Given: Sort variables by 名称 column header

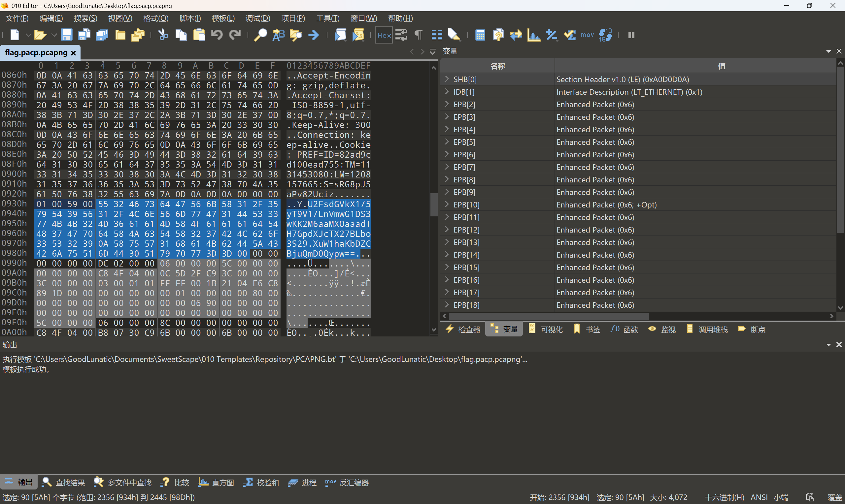Looking at the screenshot, I should pos(497,66).
